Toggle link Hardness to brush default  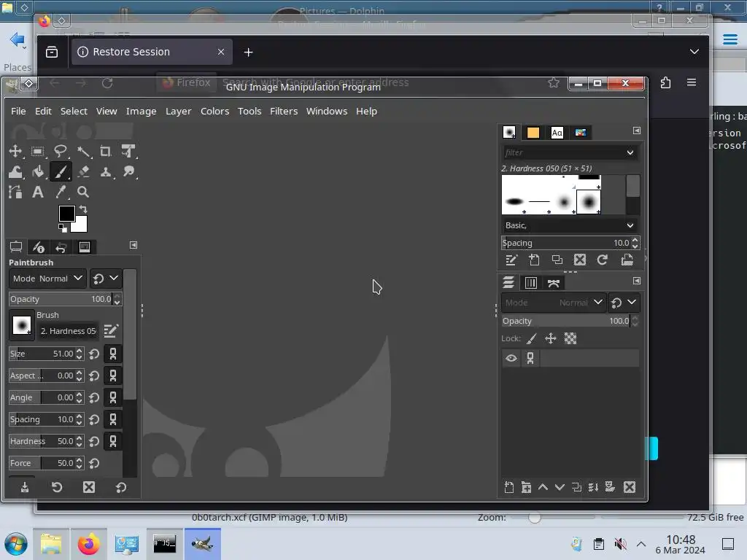113,441
